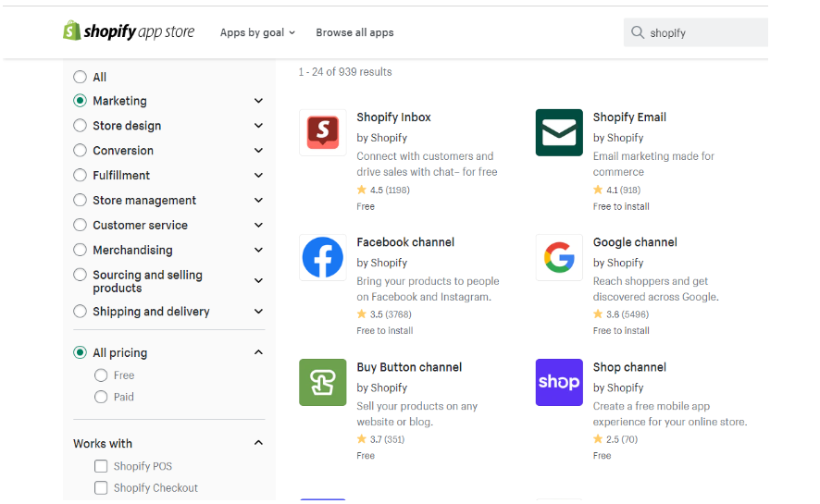This screenshot has height=504, width=820.
Task: Open the Shopify Inbox title link
Action: 393,117
